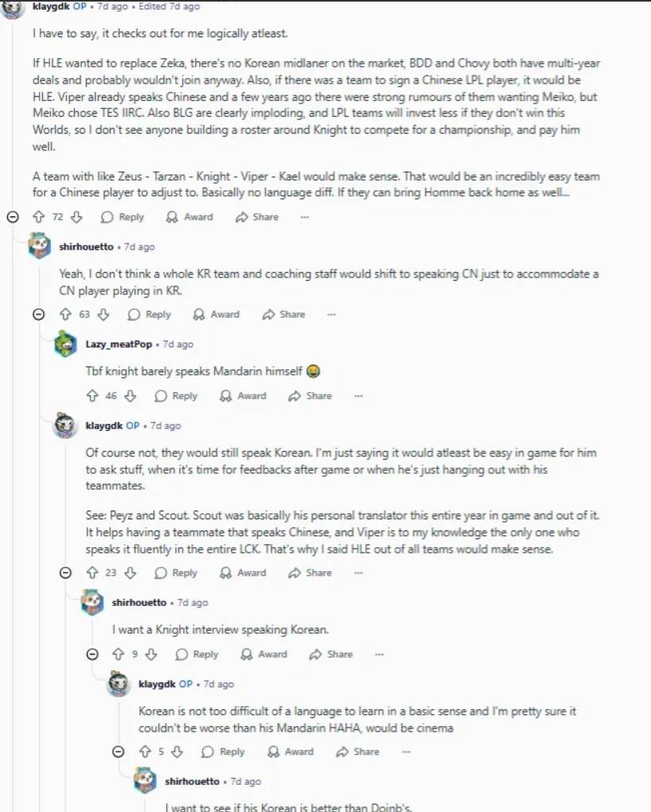Collapse the thread under the 5-point reply

click(118, 752)
